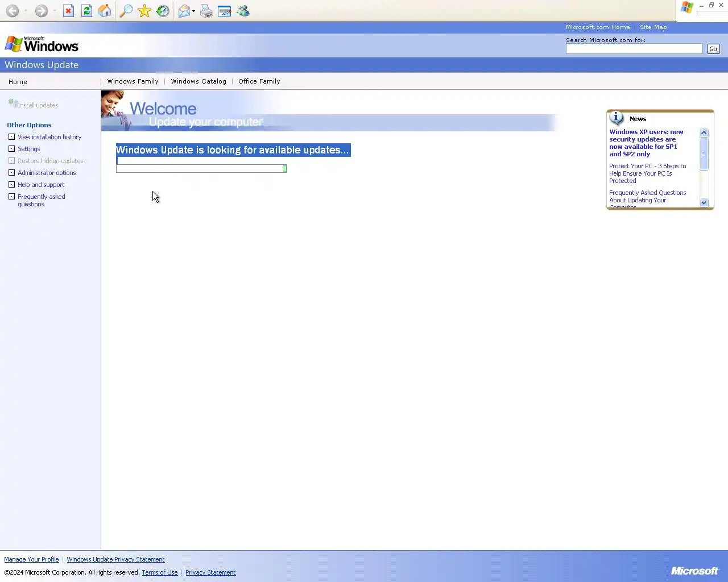The image size is (728, 582).
Task: Open Back button history dropdown arrow
Action: (26, 11)
